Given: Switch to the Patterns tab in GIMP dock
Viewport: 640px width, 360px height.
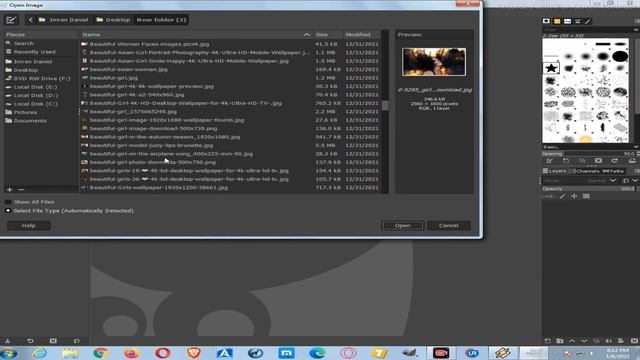Looking at the screenshot, I should coord(557,21).
